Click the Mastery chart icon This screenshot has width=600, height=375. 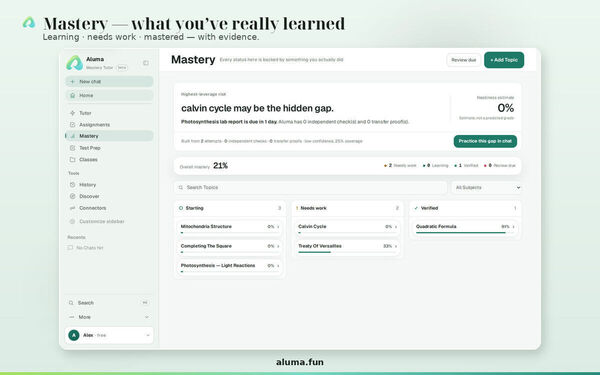coord(72,136)
